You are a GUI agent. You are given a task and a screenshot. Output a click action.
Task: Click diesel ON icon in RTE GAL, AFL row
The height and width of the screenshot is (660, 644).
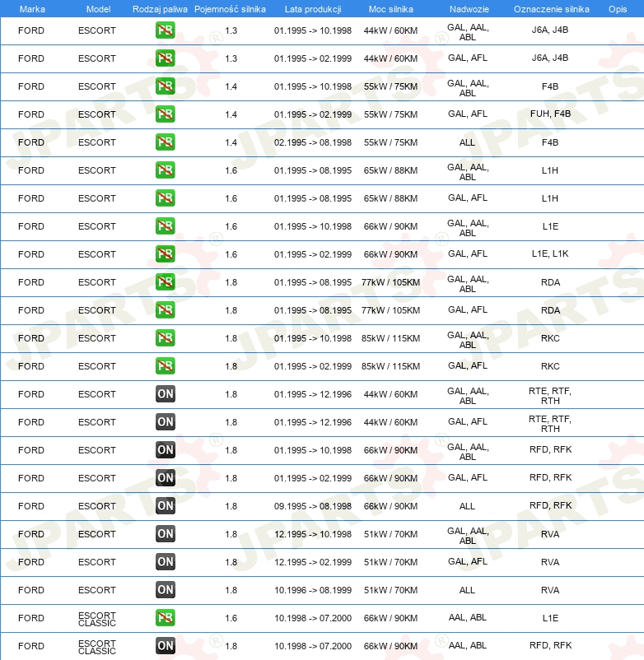point(165,422)
